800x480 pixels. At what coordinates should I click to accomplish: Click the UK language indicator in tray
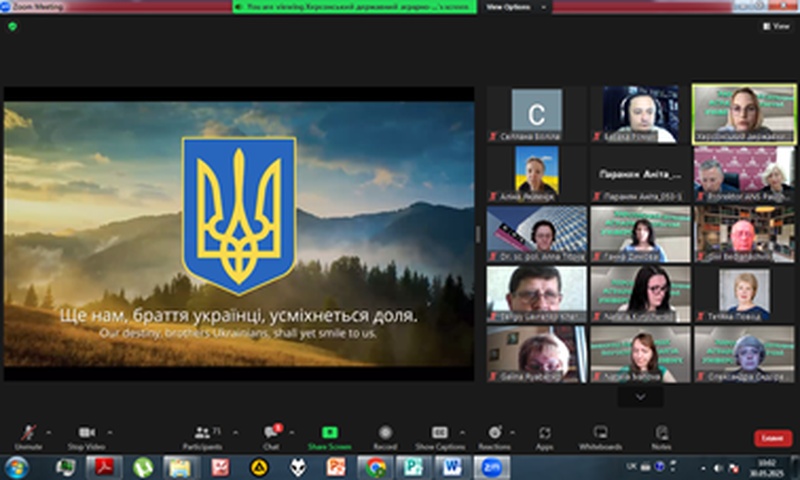click(x=631, y=466)
